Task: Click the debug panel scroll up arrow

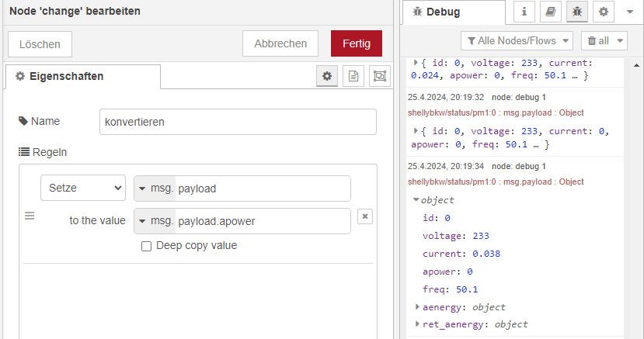Action: click(x=636, y=65)
